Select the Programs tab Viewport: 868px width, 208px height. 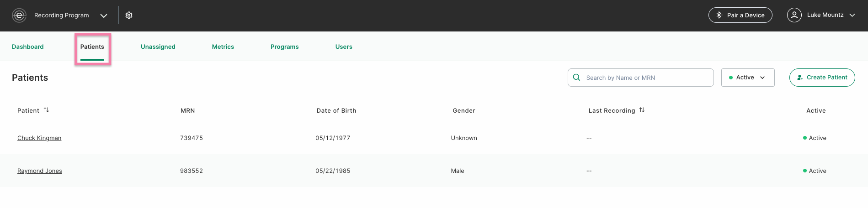pyautogui.click(x=284, y=47)
